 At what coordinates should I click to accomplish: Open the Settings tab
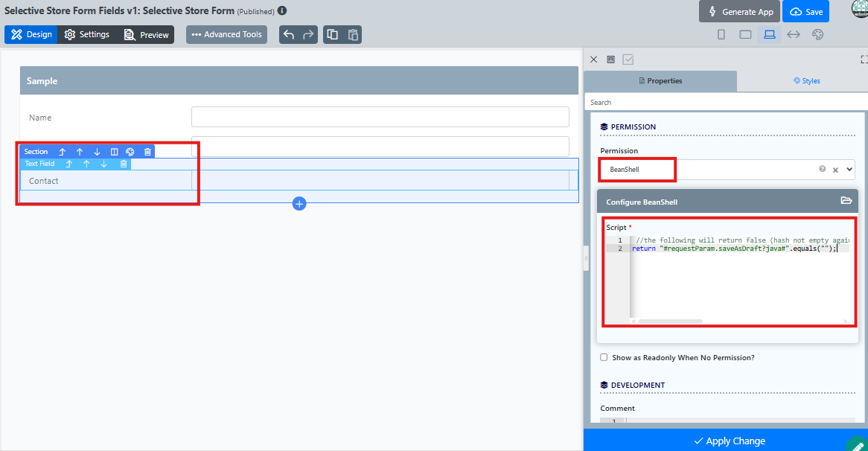tap(87, 34)
